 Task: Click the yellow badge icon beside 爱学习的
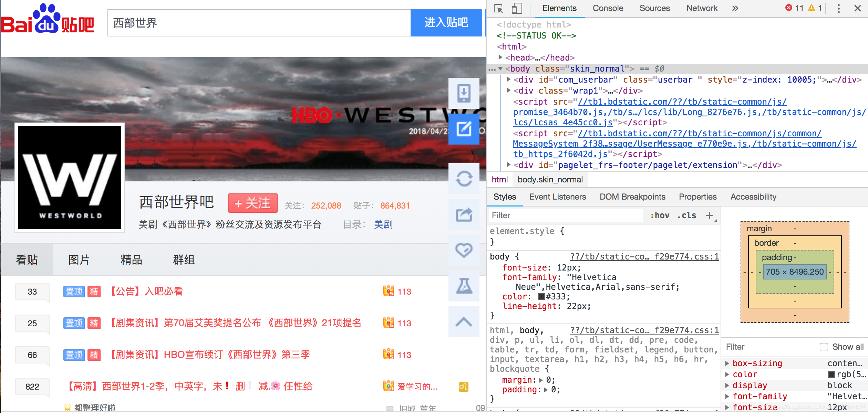(x=463, y=386)
